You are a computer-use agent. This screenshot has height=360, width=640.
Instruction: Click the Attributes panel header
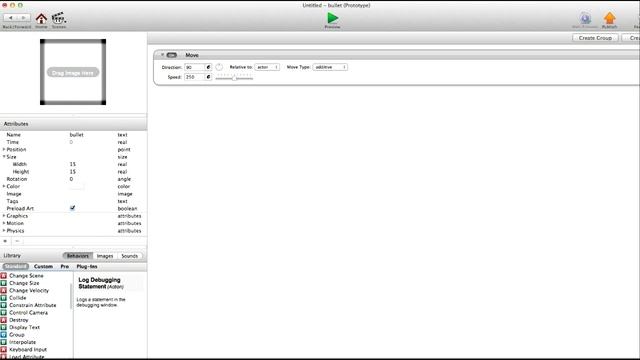(x=73, y=123)
